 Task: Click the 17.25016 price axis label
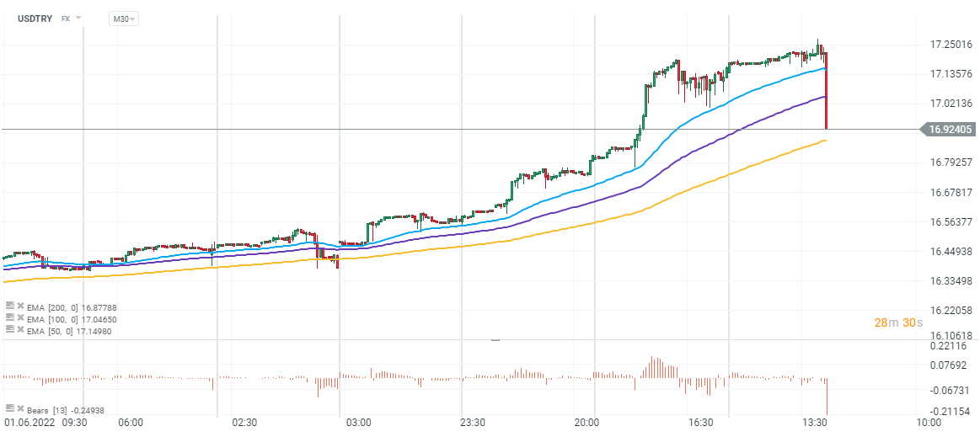[951, 45]
